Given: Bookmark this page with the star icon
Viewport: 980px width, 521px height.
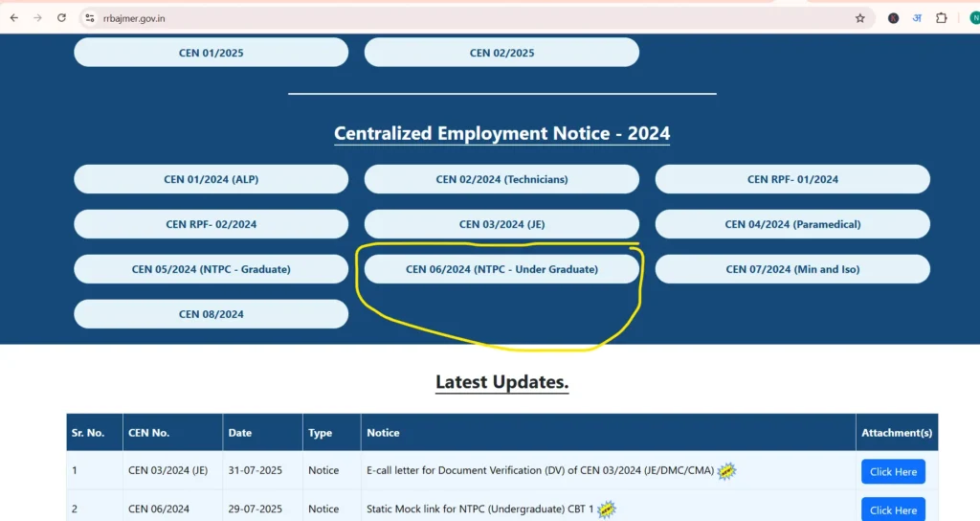Looking at the screenshot, I should click(x=859, y=18).
